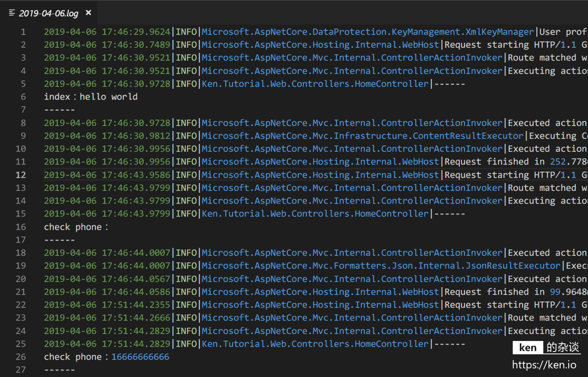Click 'Route matched' on line 13
Screen dimensions: 588x377
coord(542,188)
